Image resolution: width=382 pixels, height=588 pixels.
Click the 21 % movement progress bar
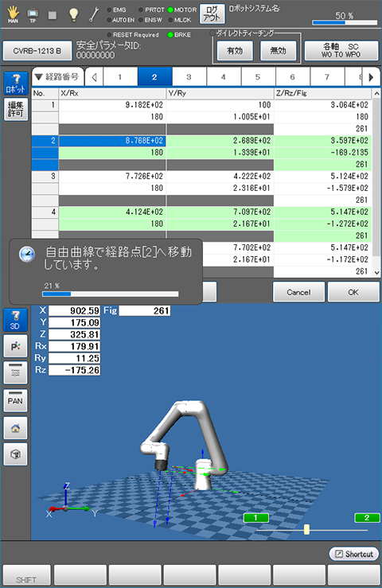pyautogui.click(x=111, y=294)
